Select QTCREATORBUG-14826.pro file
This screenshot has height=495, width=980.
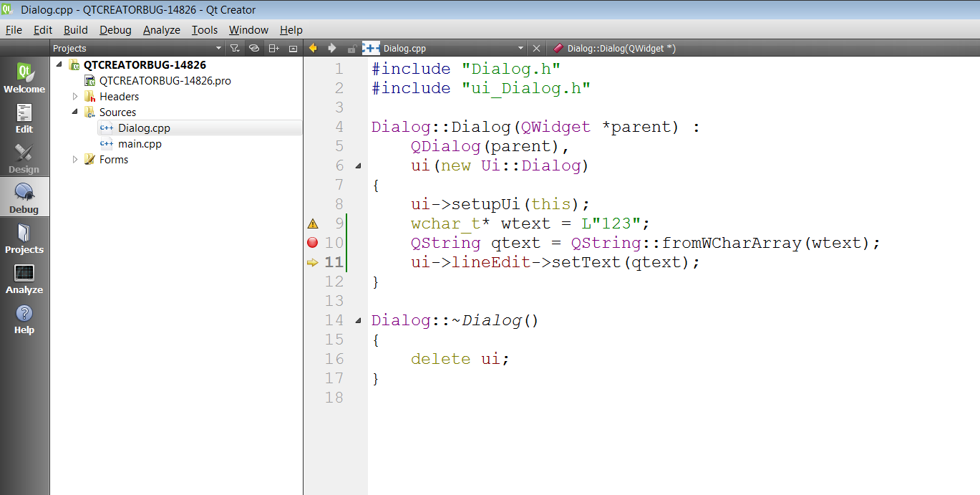[x=165, y=81]
